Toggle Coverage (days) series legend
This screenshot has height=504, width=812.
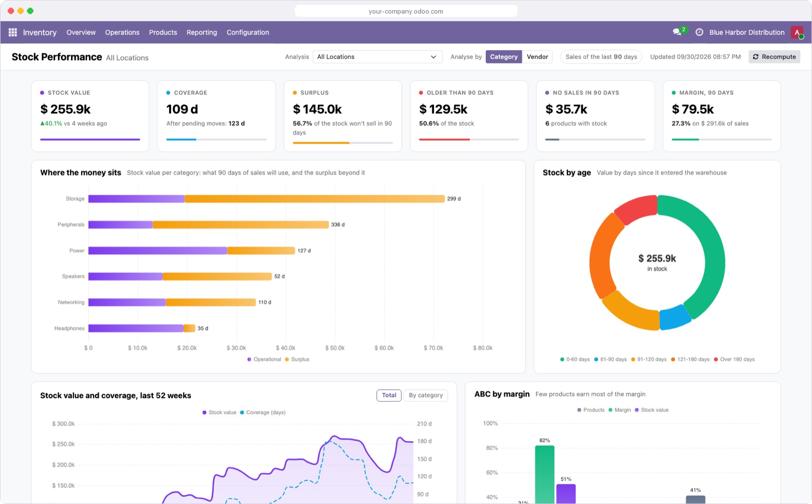pos(263,413)
